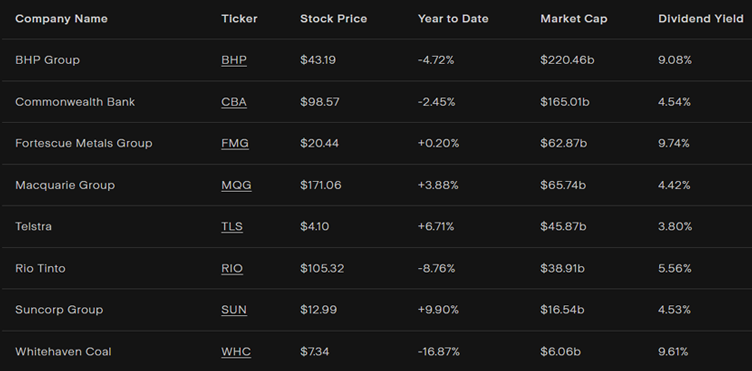This screenshot has width=752, height=371.
Task: Open the WHC ticker link
Action: pos(236,351)
